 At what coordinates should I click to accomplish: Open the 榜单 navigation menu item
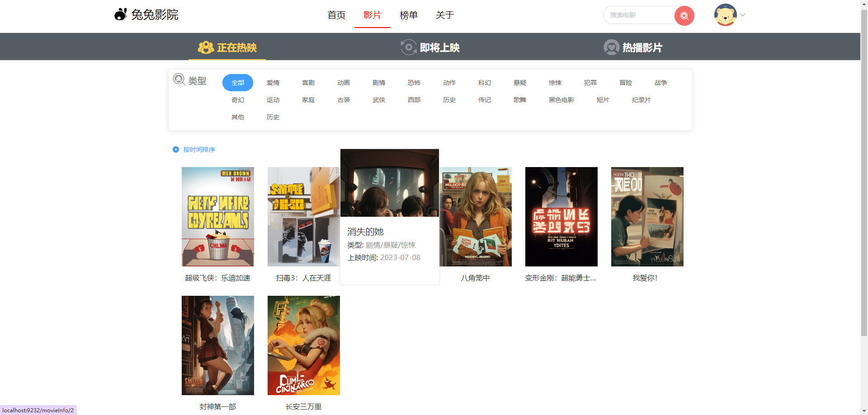pos(408,15)
